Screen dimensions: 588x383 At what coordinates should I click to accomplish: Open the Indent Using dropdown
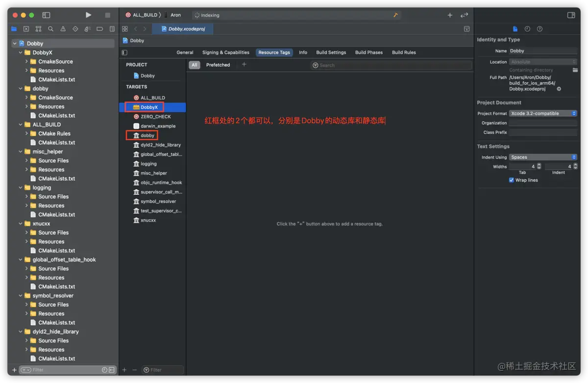[x=543, y=157]
